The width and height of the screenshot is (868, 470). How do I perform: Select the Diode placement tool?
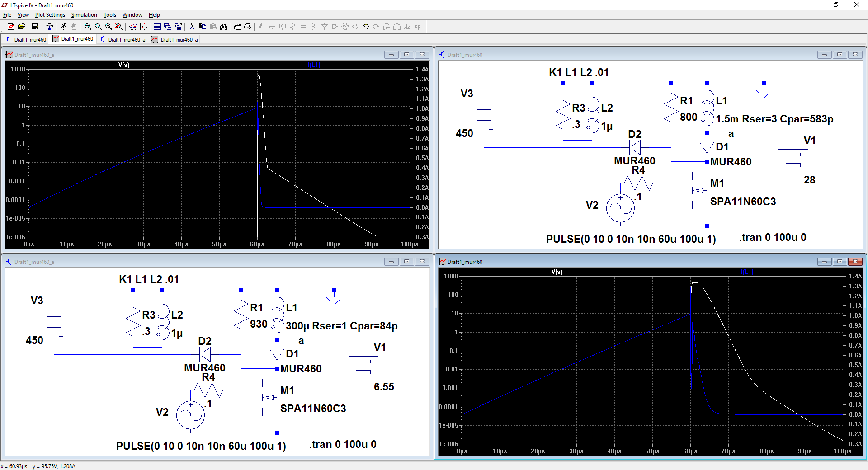324,27
